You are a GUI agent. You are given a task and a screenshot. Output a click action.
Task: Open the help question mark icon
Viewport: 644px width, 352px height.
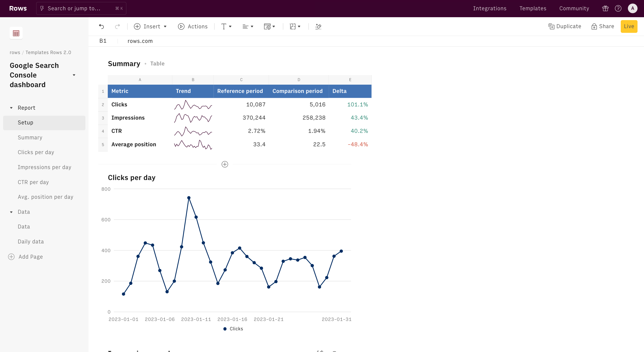pyautogui.click(x=618, y=8)
